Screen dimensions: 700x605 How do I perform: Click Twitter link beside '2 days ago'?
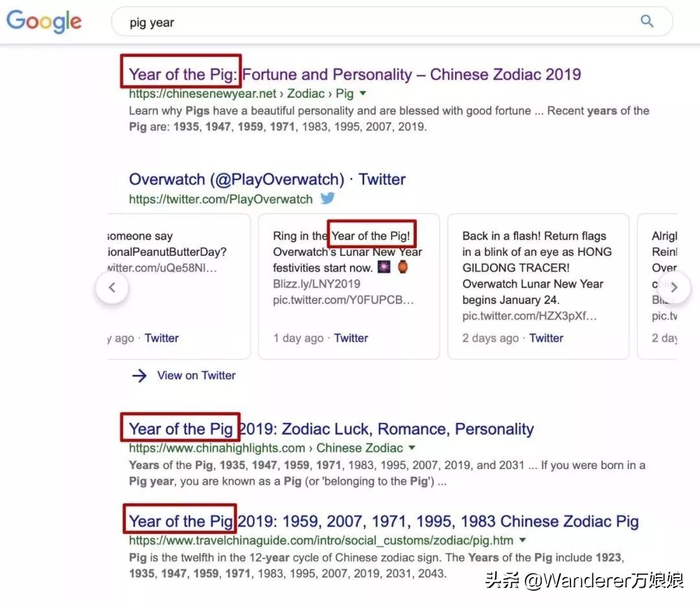click(x=546, y=338)
